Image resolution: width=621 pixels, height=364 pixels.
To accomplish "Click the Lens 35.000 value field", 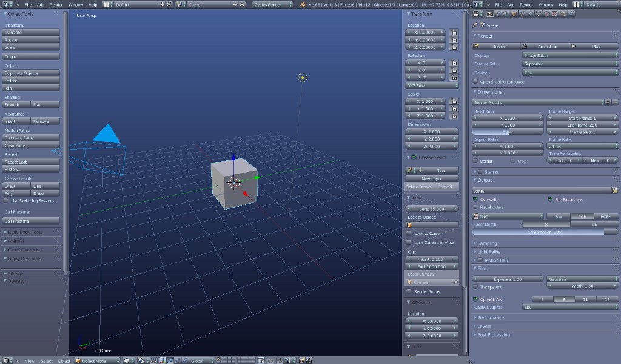I will 432,209.
